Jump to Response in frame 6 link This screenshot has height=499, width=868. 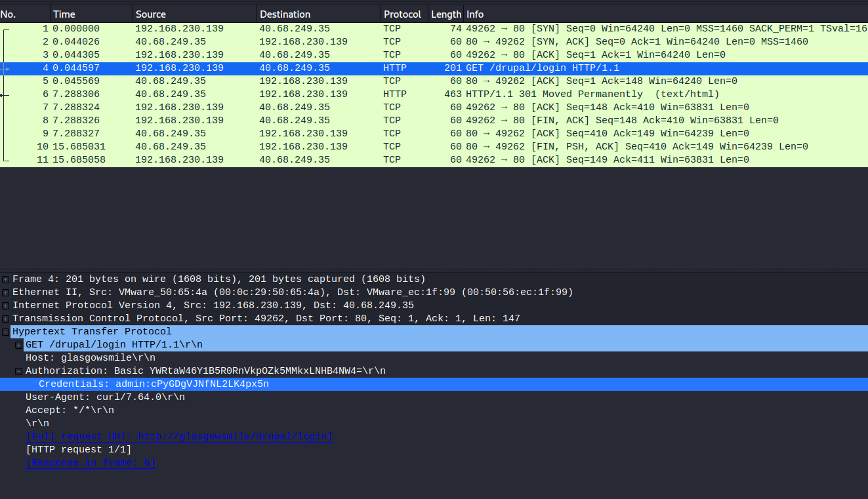coord(91,463)
